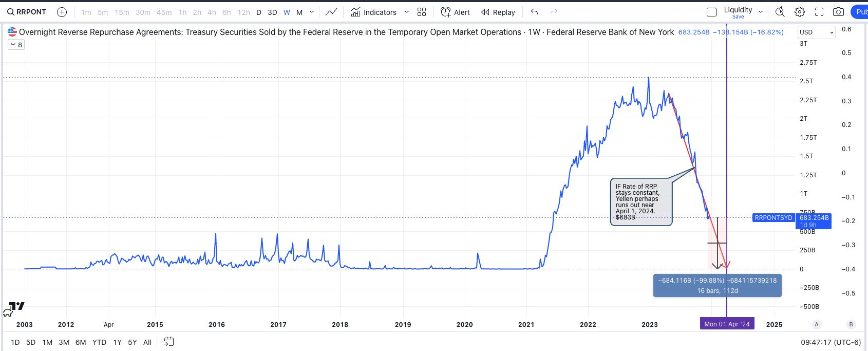Enter fullscreen mode
Screen dimensions: 868x351
pos(819,12)
